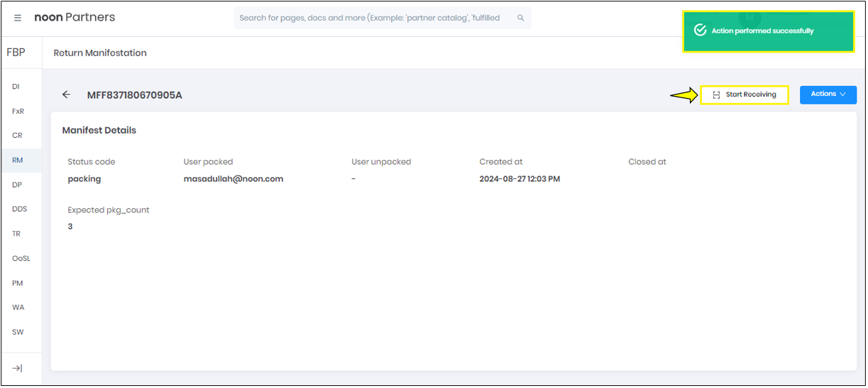Select the SW sidebar item
Screen dimensions: 868x388
click(x=18, y=332)
